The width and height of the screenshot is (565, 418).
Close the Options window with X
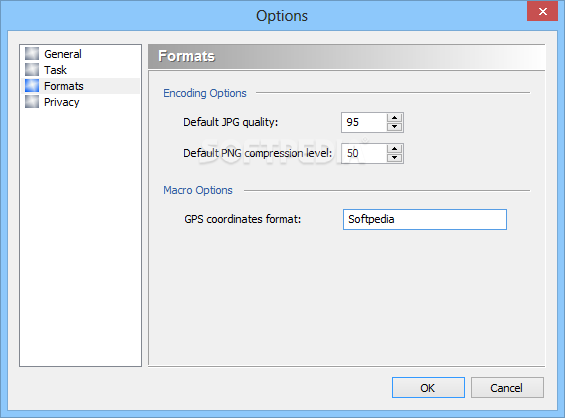(542, 11)
